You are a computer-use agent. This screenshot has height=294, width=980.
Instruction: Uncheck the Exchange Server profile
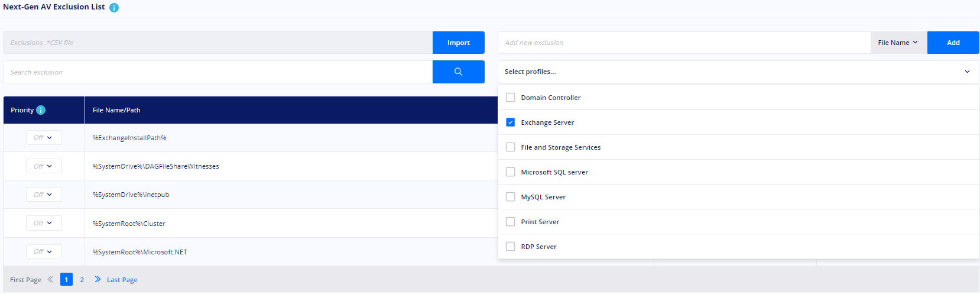[511, 122]
